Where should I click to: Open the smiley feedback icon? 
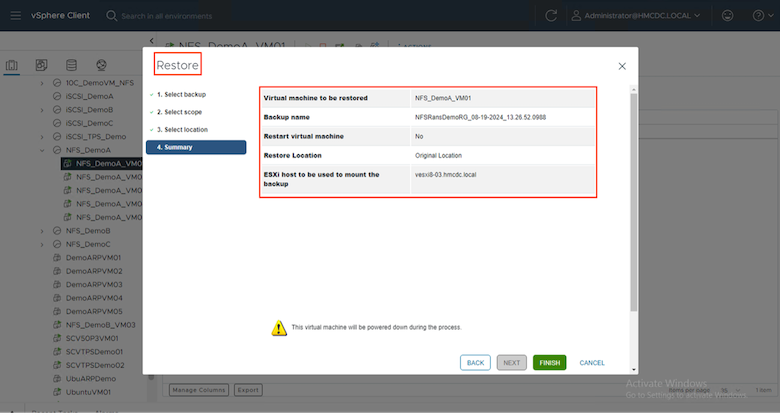tap(727, 15)
